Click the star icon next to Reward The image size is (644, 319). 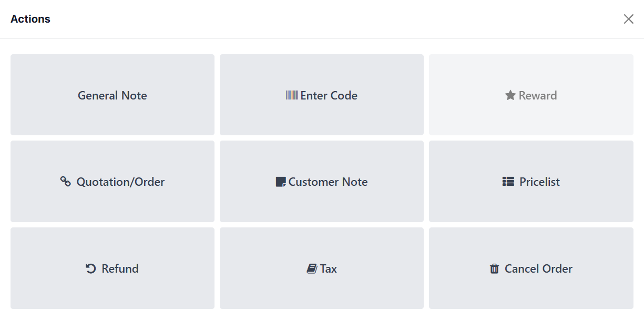pyautogui.click(x=510, y=95)
